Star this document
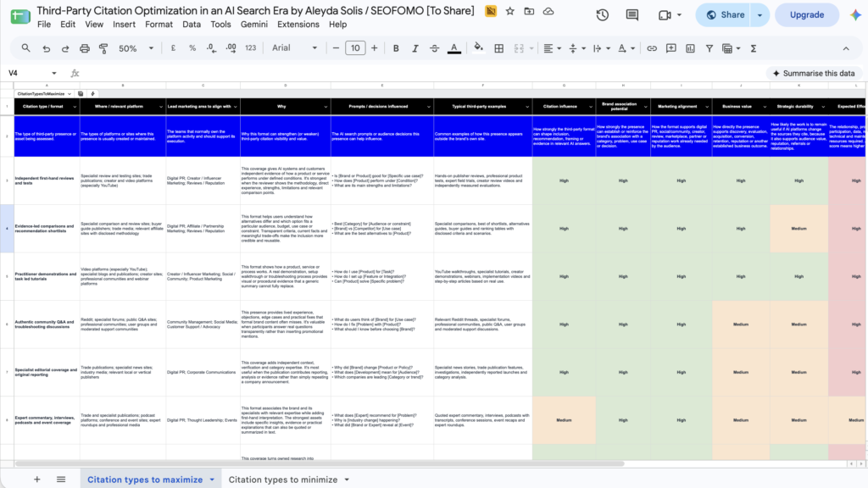 (x=509, y=11)
